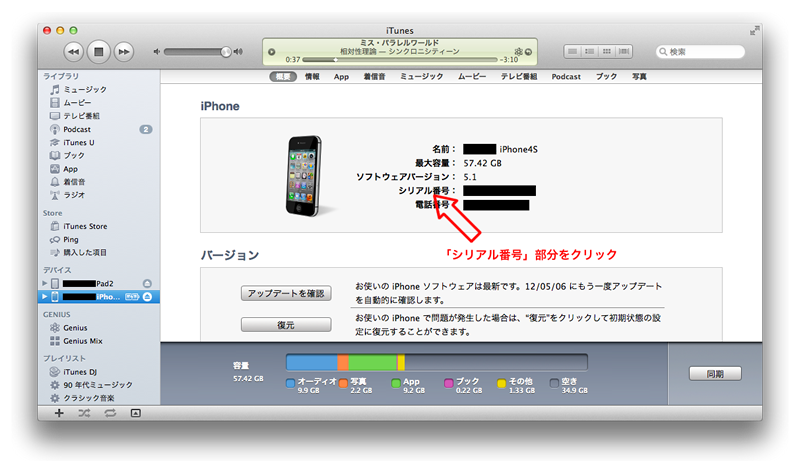
Task: Switch to song list view
Action: (x=572, y=51)
